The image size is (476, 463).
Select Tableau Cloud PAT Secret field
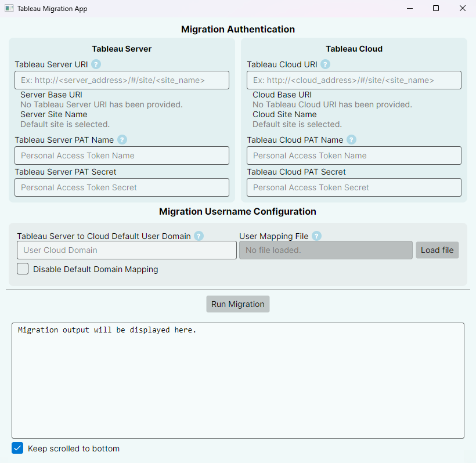[354, 187]
